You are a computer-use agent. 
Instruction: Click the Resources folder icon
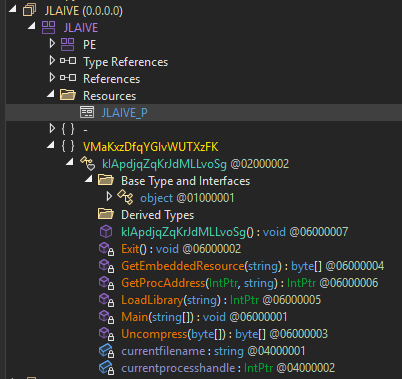tap(68, 95)
